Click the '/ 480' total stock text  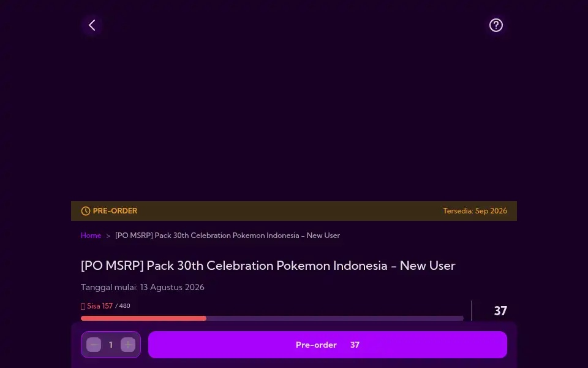123,306
